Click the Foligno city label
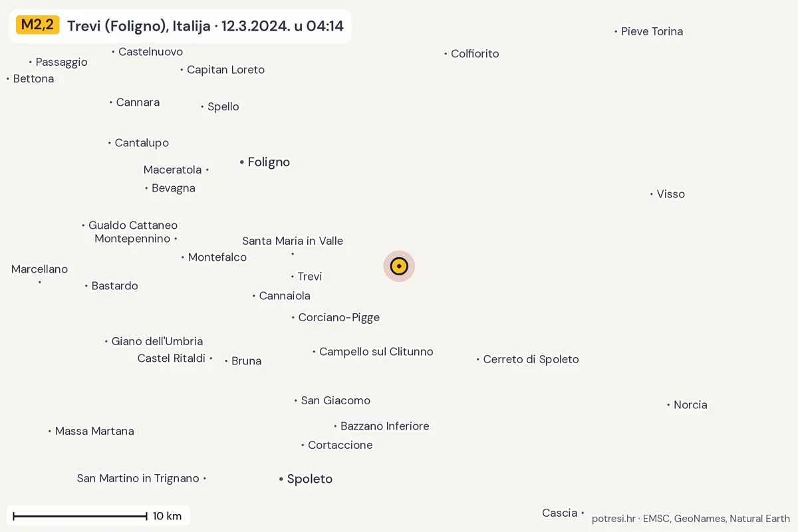The height and width of the screenshot is (532, 798). click(269, 162)
